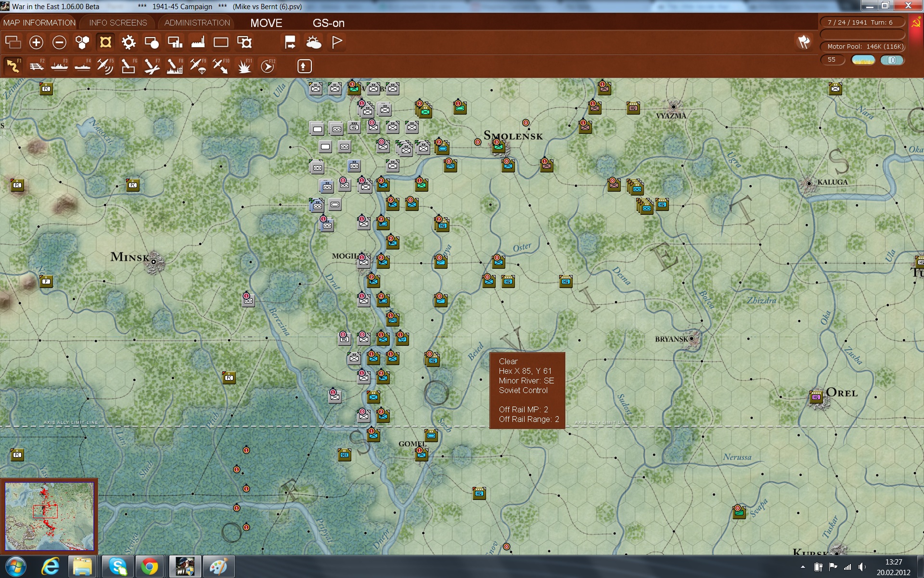Image resolution: width=924 pixels, height=578 pixels.
Task: Select Move mode (F1)
Action: tap(13, 66)
